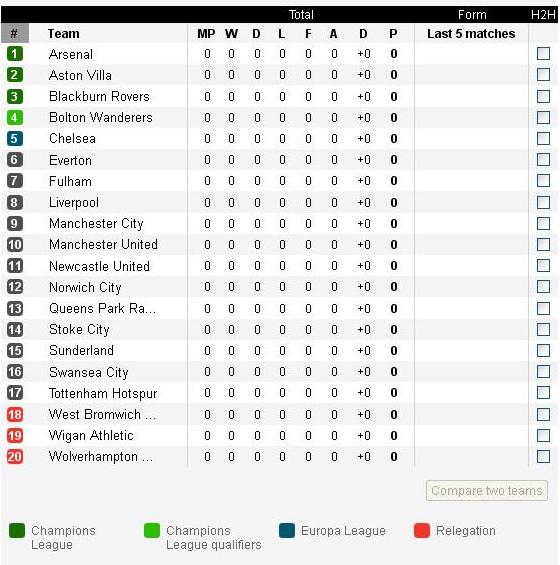This screenshot has height=565, width=560.
Task: Click the light green position 4 badge
Action: 15,117
